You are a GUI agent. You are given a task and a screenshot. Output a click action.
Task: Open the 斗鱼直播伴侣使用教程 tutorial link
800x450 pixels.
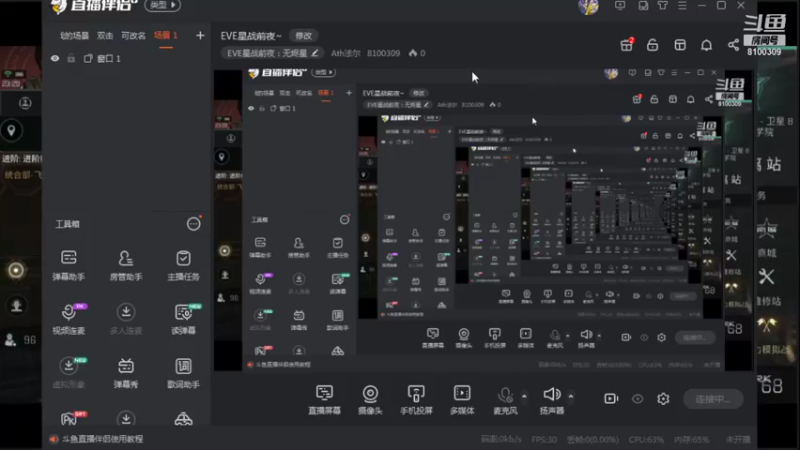coord(102,439)
